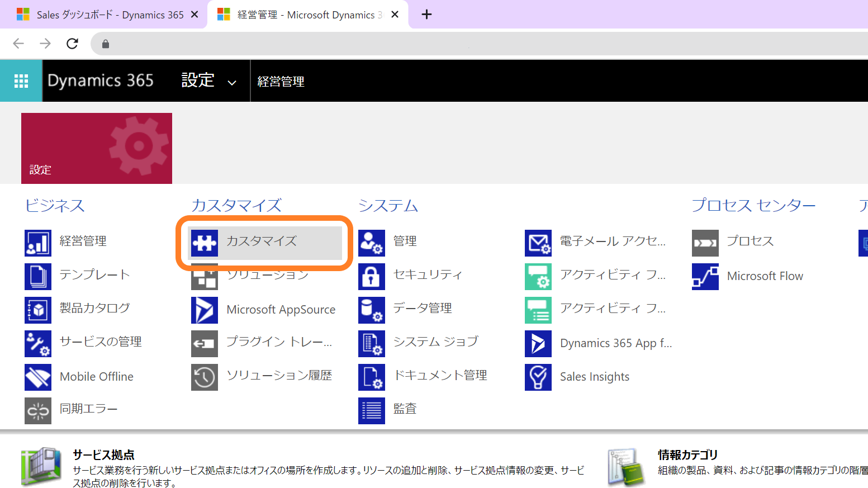Open the サービスの管理 link

tap(101, 342)
